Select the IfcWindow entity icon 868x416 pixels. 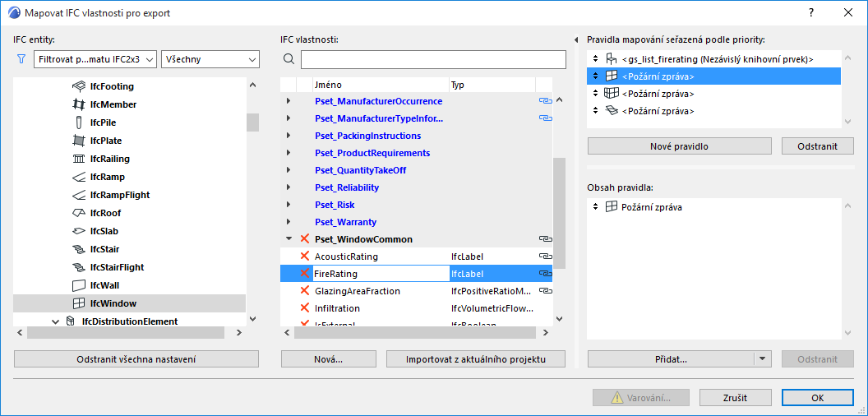point(79,303)
